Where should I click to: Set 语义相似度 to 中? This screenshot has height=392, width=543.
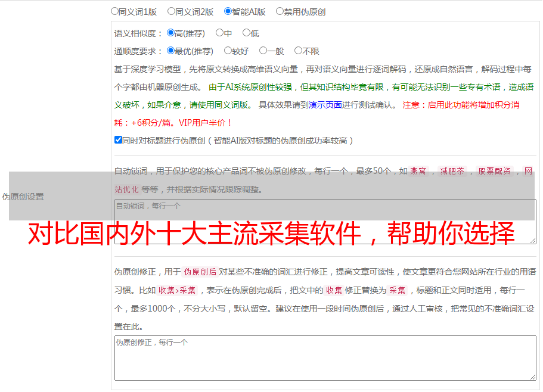pyautogui.click(x=220, y=33)
